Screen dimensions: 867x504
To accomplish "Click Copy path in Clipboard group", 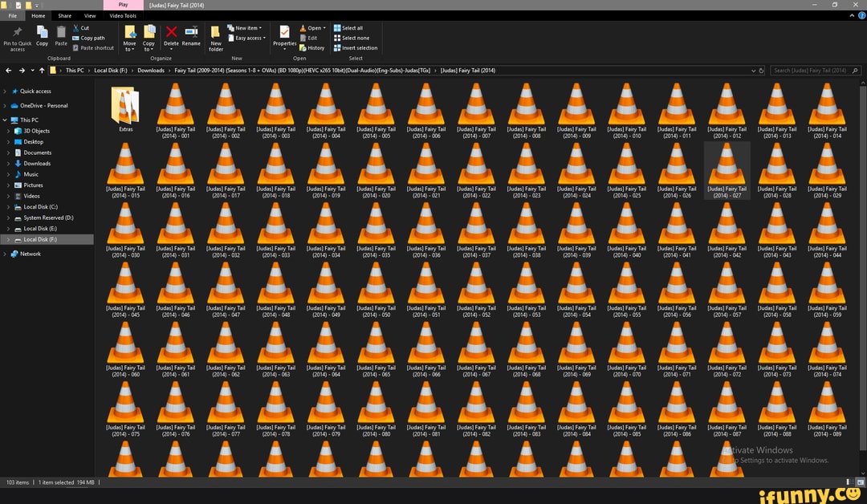I will (88, 39).
